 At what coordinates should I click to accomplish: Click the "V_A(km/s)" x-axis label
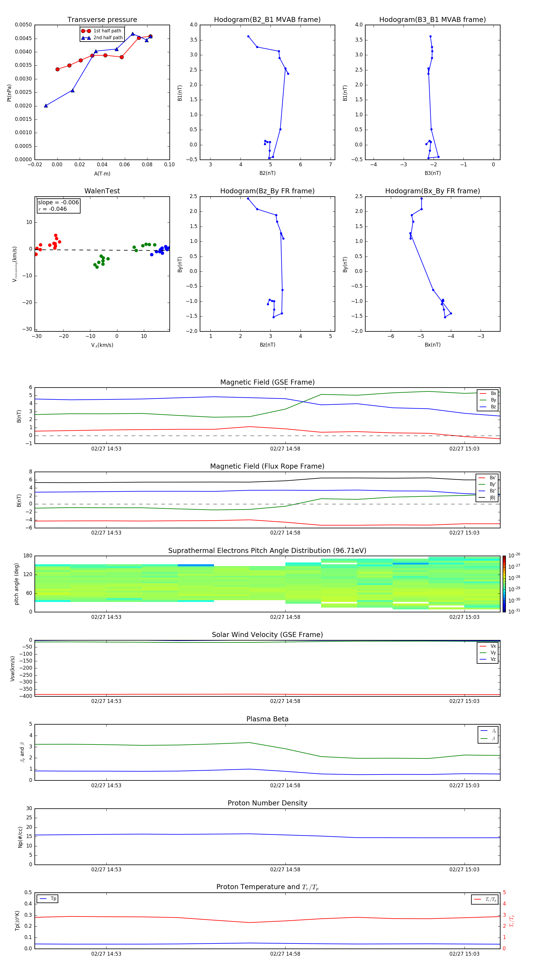pyautogui.click(x=102, y=345)
